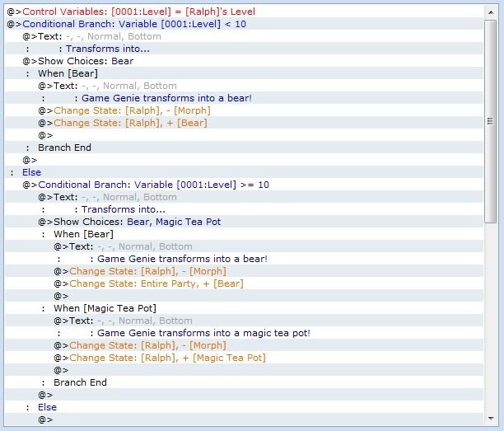
Task: Select the When [Magic Tea Pot] row
Action: tap(245, 308)
